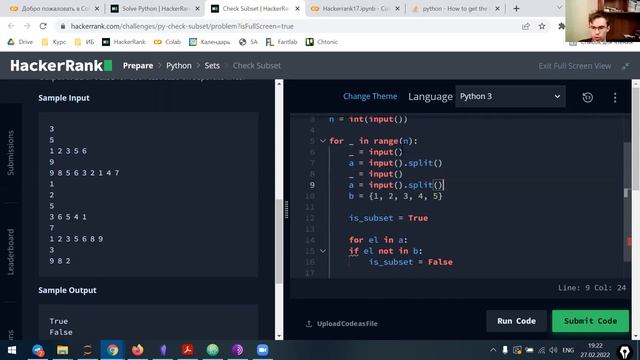This screenshot has width=640, height=360.
Task: Click the line 'b = {1, 2, 3, 4, 5}'
Action: click(x=396, y=196)
